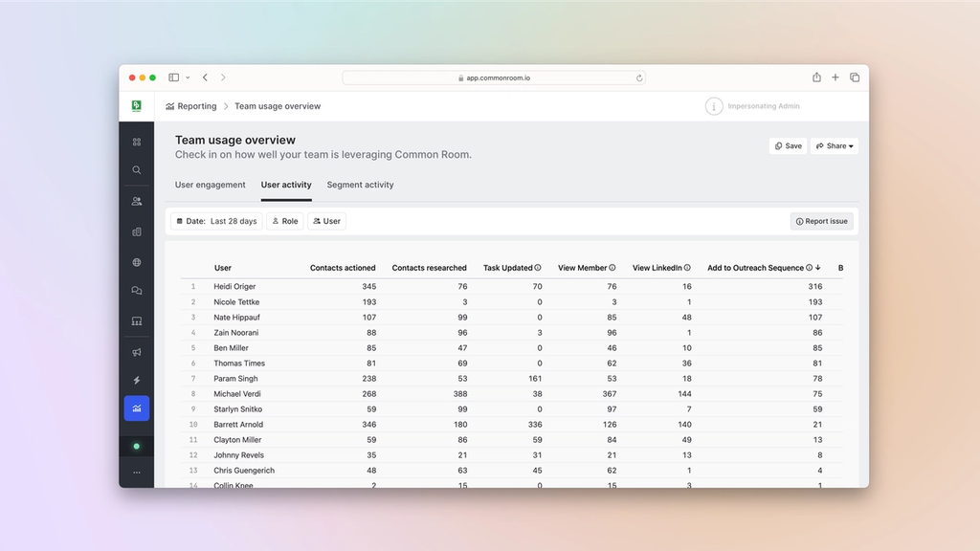The image size is (980, 551).
Task: Open the globe icon in the sidebar
Action: (x=136, y=262)
